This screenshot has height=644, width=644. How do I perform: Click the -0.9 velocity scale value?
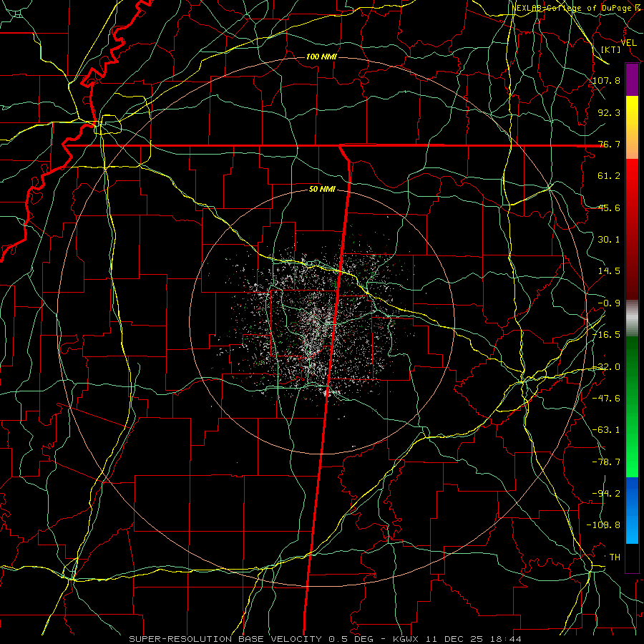point(609,303)
